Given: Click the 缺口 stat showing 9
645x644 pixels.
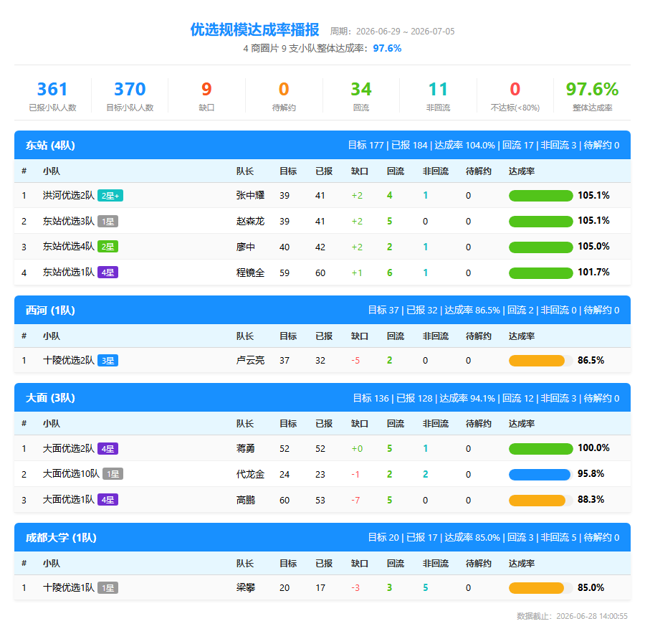Looking at the screenshot, I should click(206, 96).
